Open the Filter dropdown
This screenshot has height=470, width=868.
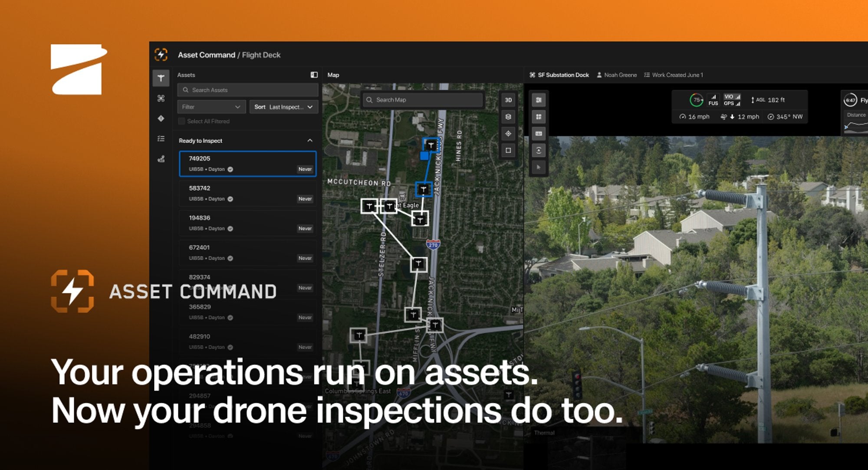[x=211, y=107]
